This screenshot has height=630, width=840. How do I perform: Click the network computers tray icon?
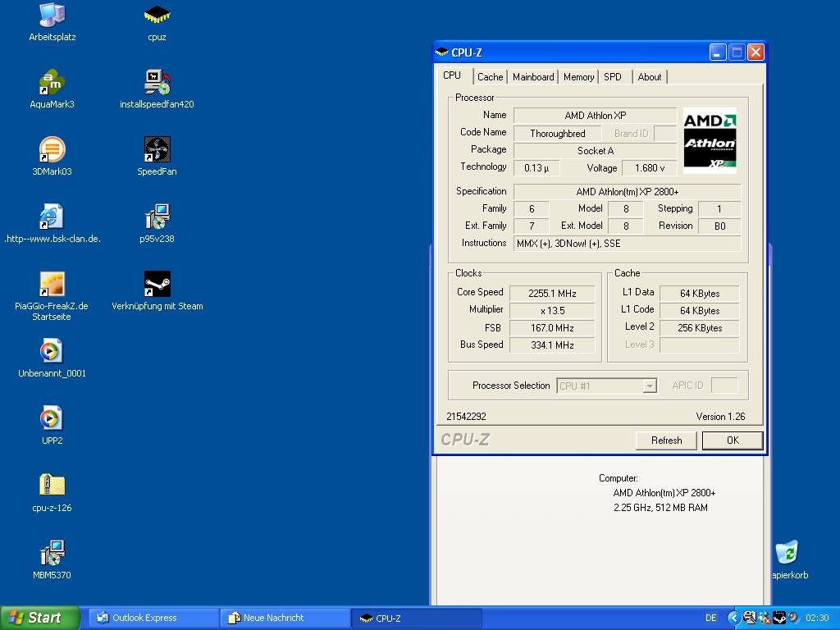(x=749, y=619)
